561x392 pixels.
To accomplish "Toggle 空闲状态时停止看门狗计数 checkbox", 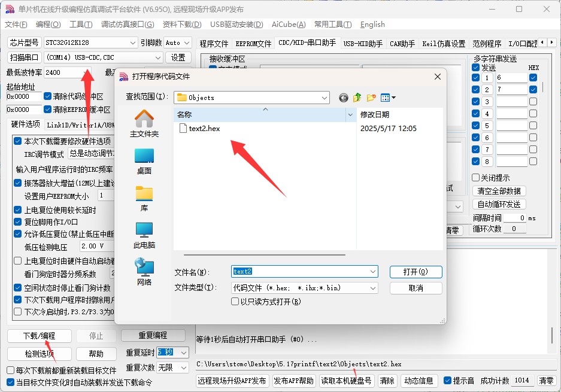I will (18, 287).
